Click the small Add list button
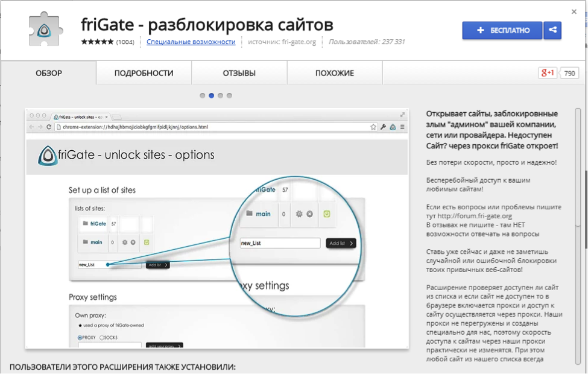Viewport: 588px width, 374px height. [157, 265]
